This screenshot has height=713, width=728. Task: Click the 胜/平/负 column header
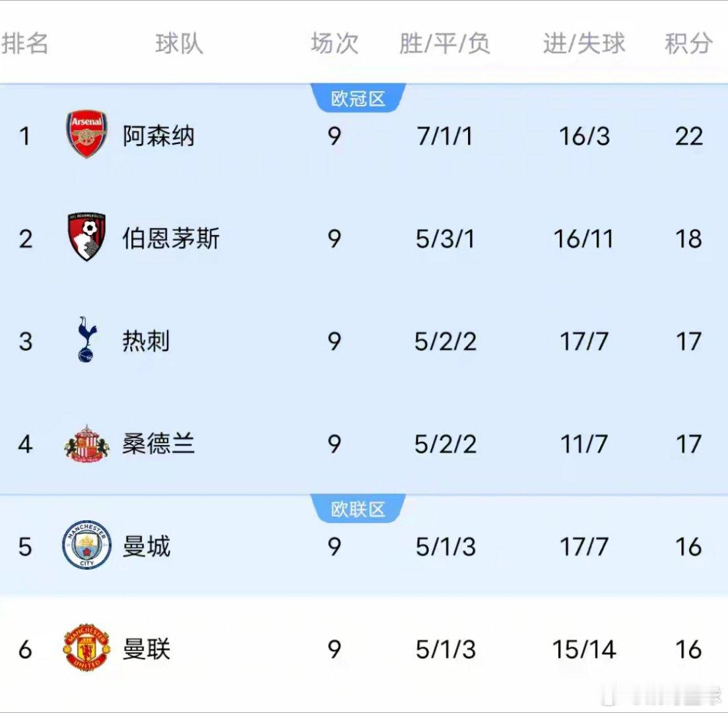click(444, 44)
